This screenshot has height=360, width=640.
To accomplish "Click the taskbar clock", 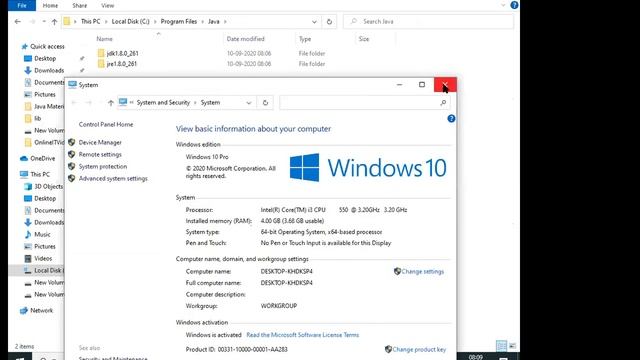I will (476, 357).
